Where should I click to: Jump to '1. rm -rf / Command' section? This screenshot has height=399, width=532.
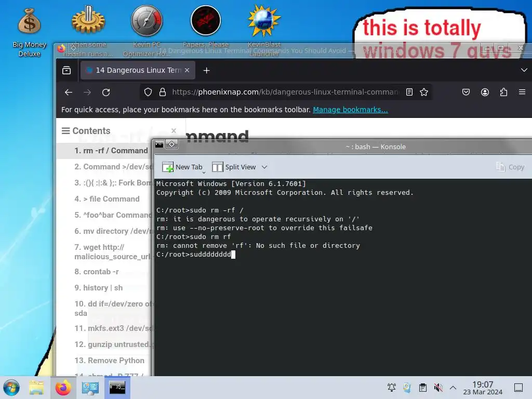111,151
